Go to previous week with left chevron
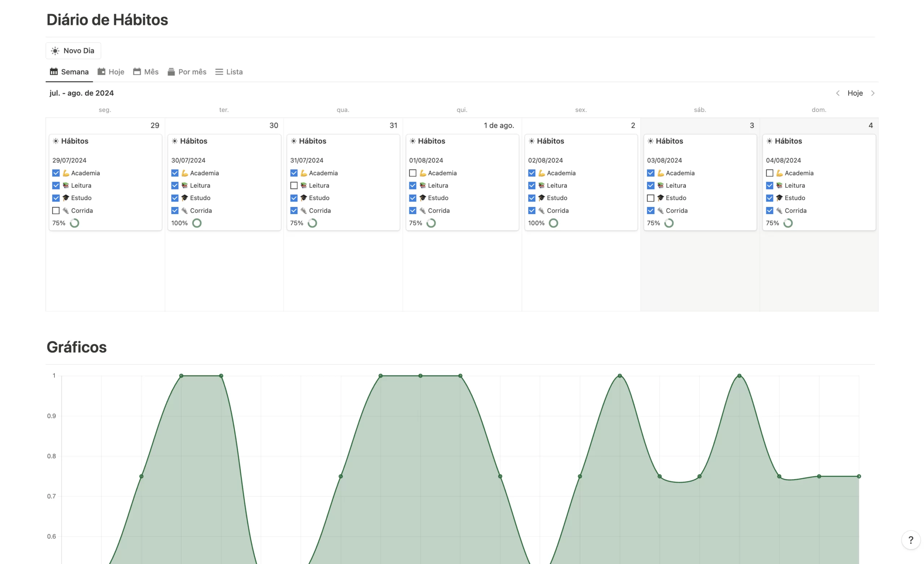 coord(838,93)
